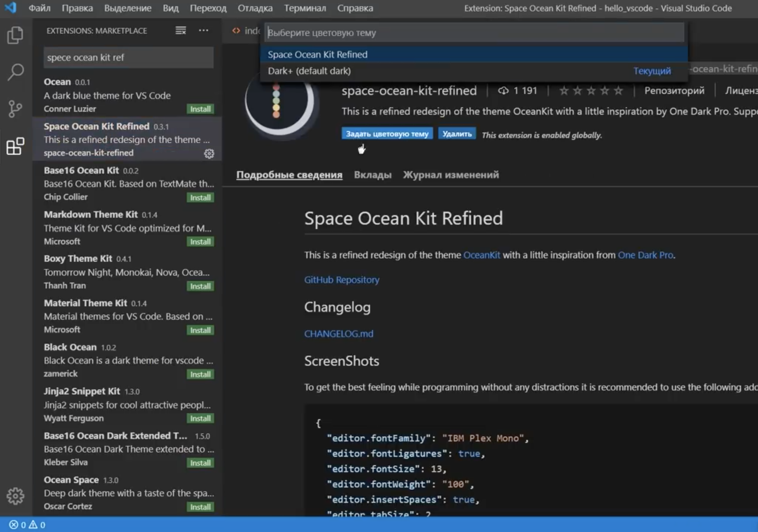Select Space Ocean Kit Refined in list
The image size is (758, 532).
[127, 139]
